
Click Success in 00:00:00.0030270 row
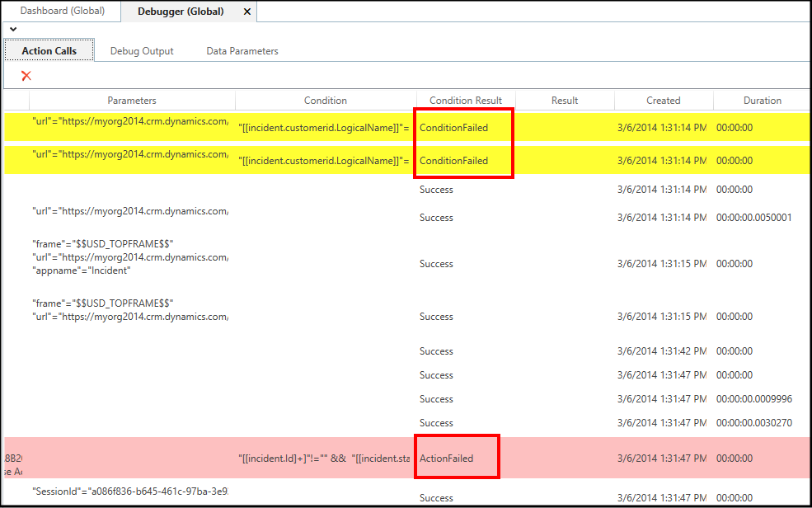[x=436, y=423]
